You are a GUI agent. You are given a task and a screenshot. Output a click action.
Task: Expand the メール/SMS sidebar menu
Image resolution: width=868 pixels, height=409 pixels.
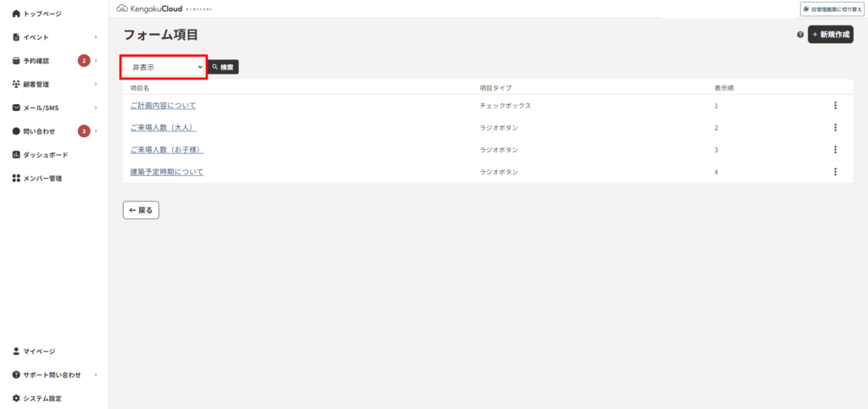[x=54, y=108]
